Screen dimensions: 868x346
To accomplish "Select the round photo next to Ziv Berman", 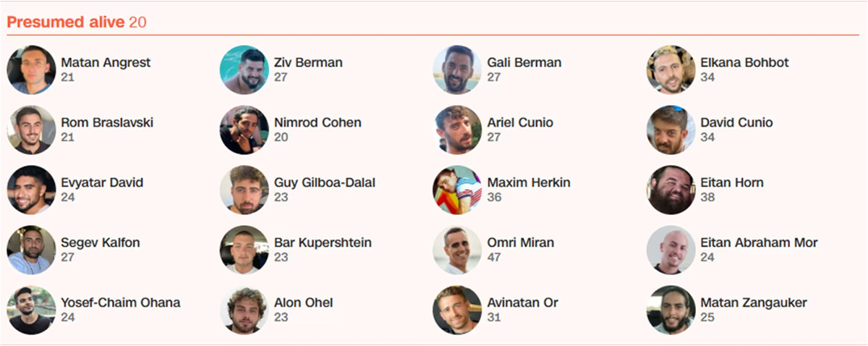I will pos(244,69).
